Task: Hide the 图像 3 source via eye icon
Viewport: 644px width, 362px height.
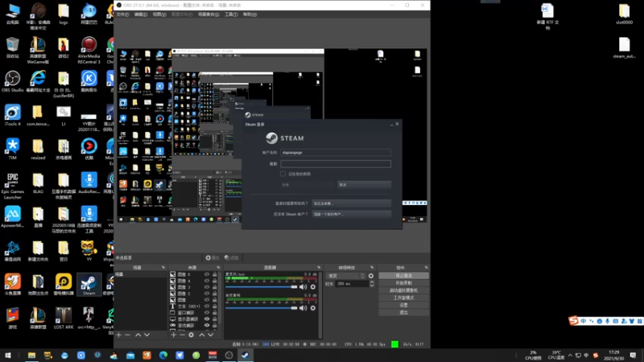Action: click(207, 287)
